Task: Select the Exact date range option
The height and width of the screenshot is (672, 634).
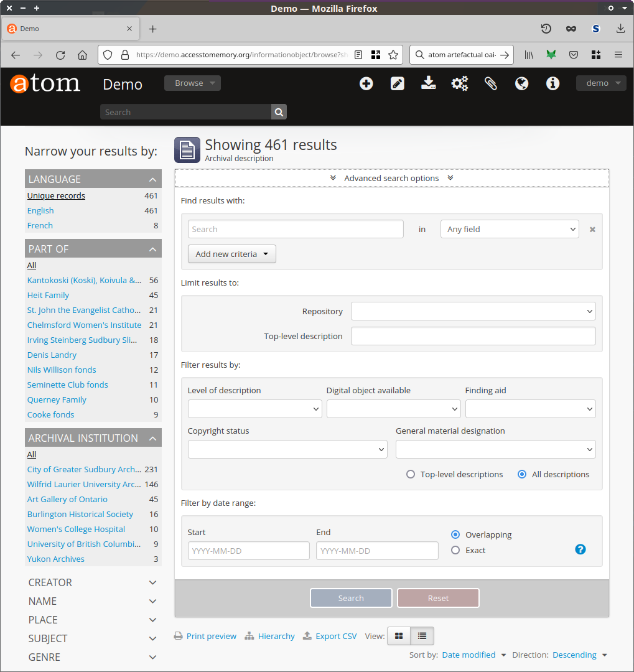Action: (x=455, y=550)
